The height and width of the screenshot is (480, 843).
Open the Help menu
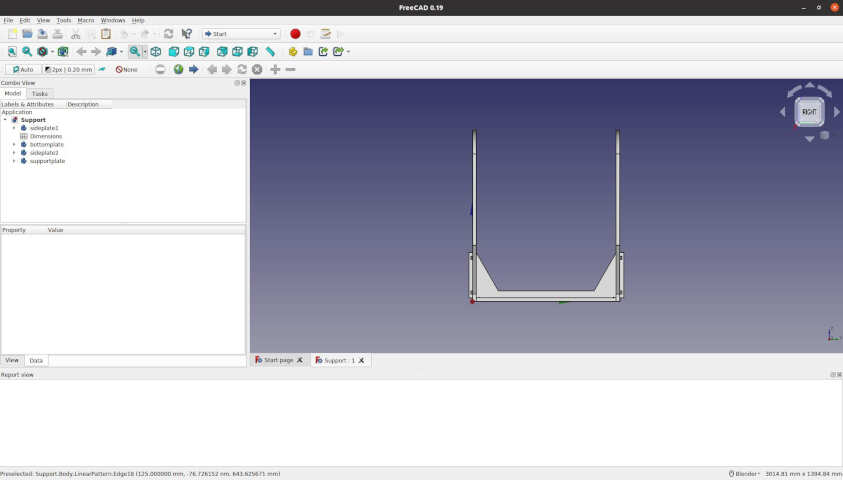(138, 20)
